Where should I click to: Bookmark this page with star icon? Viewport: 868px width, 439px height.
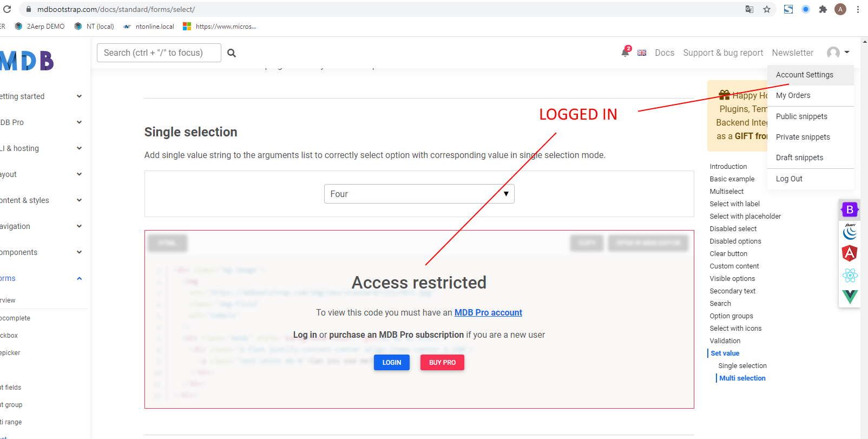767,9
